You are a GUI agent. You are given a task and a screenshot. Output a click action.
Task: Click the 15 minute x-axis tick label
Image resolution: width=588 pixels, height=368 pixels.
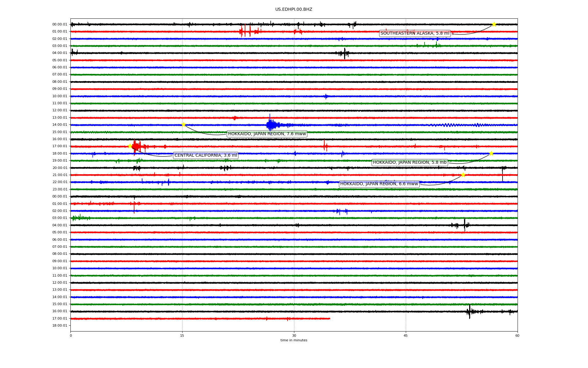182,335
